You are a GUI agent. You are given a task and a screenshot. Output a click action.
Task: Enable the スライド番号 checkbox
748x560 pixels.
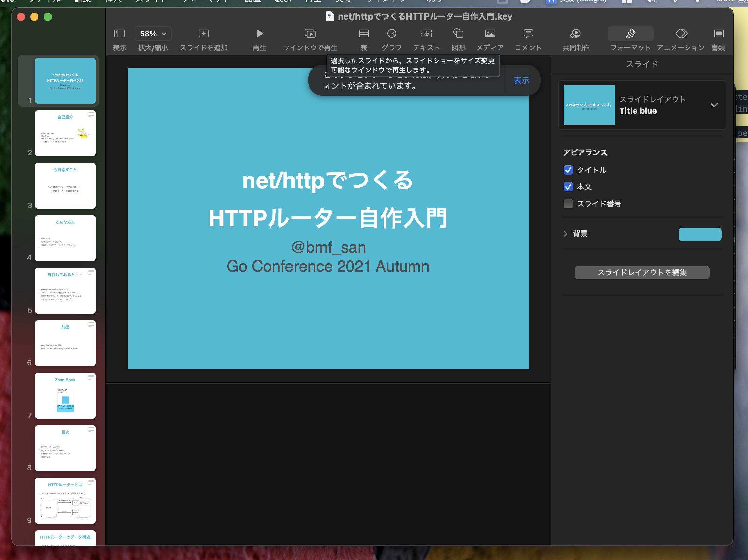click(568, 204)
